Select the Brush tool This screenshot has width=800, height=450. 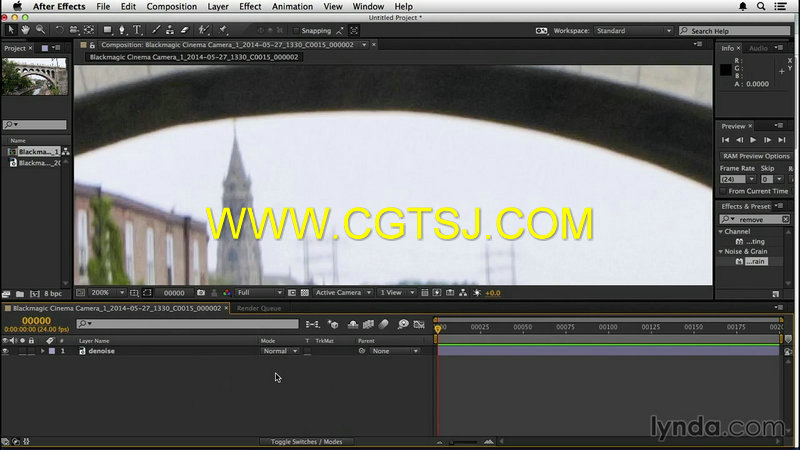click(156, 30)
